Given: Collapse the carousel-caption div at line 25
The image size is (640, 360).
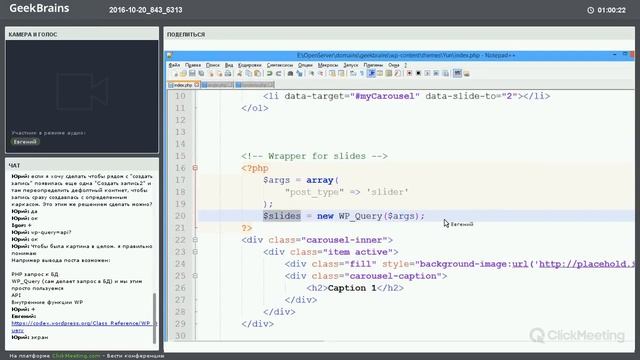Looking at the screenshot, I should click(195, 276).
